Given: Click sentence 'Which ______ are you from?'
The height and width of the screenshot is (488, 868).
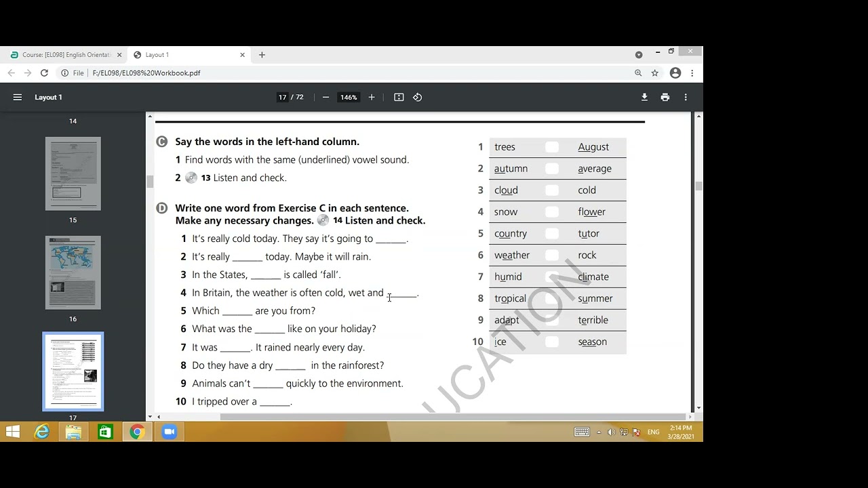Looking at the screenshot, I should point(254,311).
